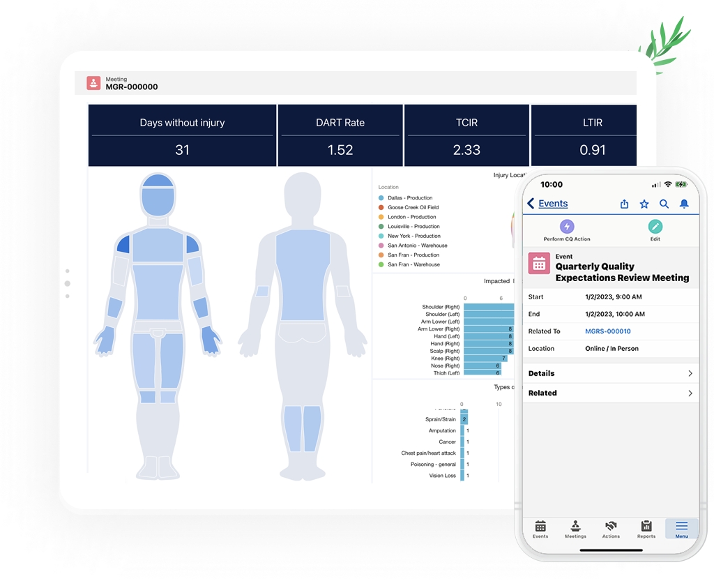Go back to Events list
This screenshot has height=588, width=714.
point(547,204)
